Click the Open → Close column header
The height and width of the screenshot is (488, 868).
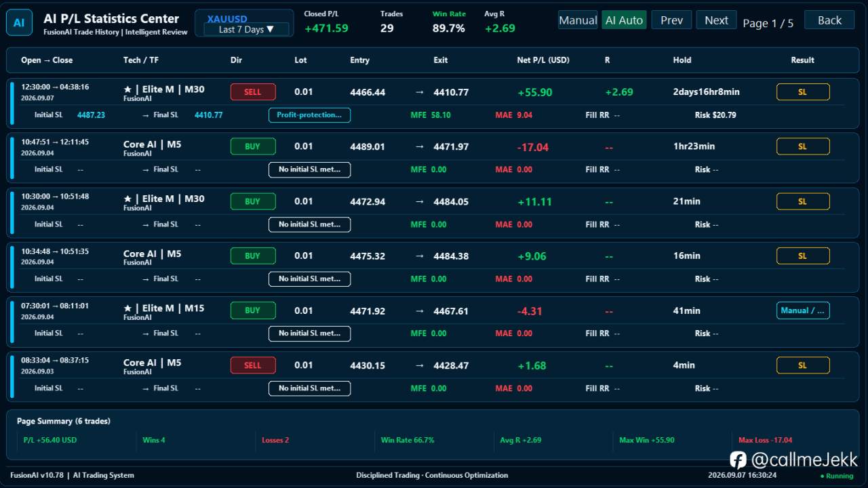pyautogui.click(x=47, y=60)
